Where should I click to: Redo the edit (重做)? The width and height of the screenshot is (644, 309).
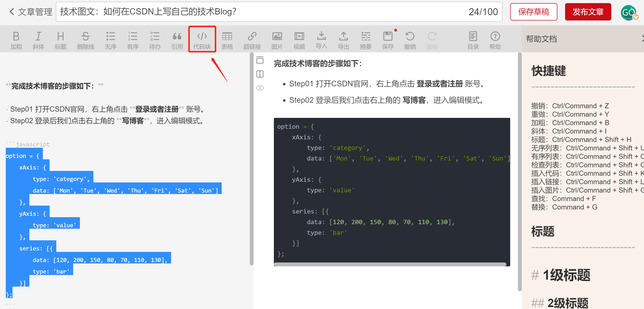coord(432,40)
